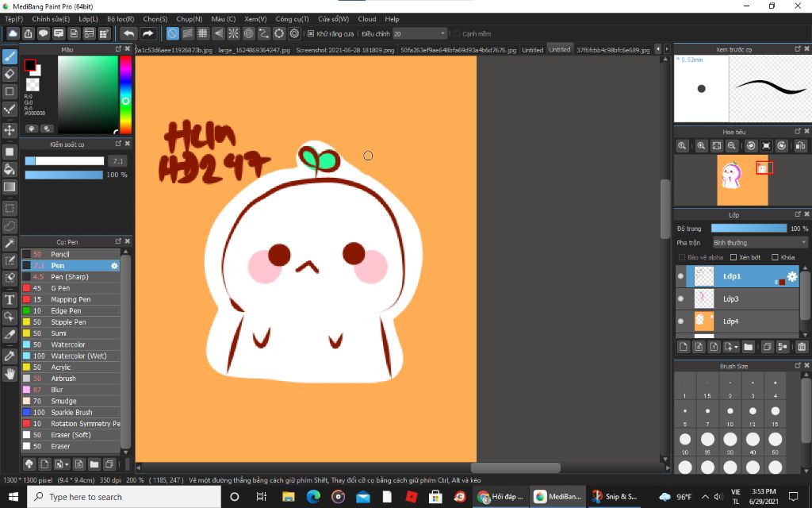
Task: Open the Pen brush settings gear
Action: pos(114,265)
